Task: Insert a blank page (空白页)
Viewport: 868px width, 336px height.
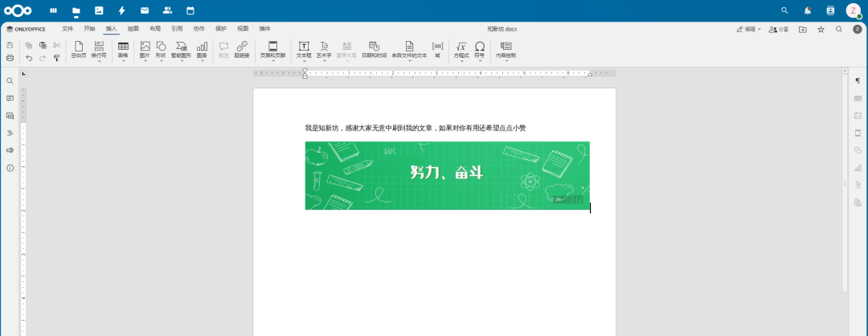Action: (79, 51)
